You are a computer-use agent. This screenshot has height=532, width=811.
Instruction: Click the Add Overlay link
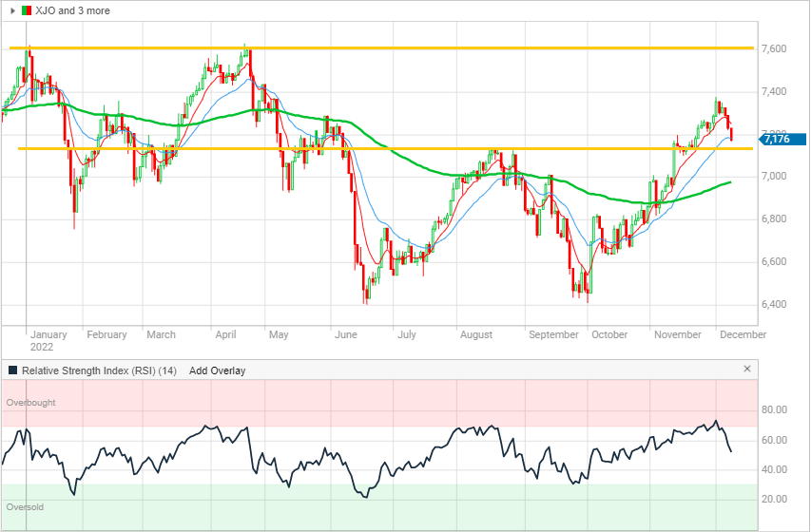pos(217,370)
